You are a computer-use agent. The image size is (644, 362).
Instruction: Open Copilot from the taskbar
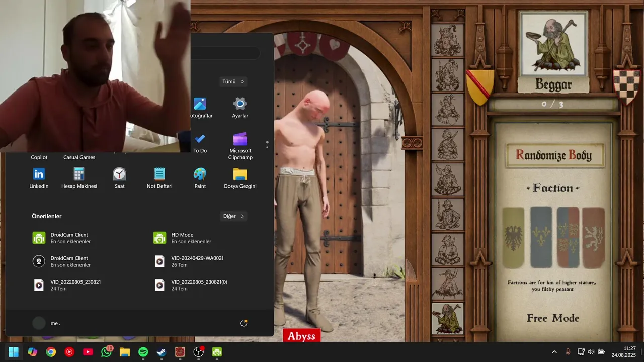coord(33,352)
